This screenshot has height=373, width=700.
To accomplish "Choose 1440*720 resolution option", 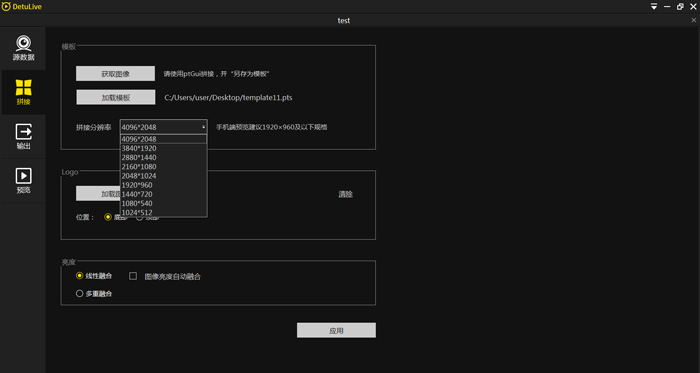I will [163, 194].
